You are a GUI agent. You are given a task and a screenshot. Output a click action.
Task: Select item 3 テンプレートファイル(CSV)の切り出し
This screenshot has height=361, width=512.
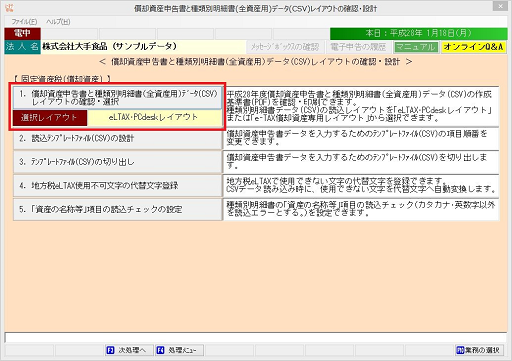point(118,162)
